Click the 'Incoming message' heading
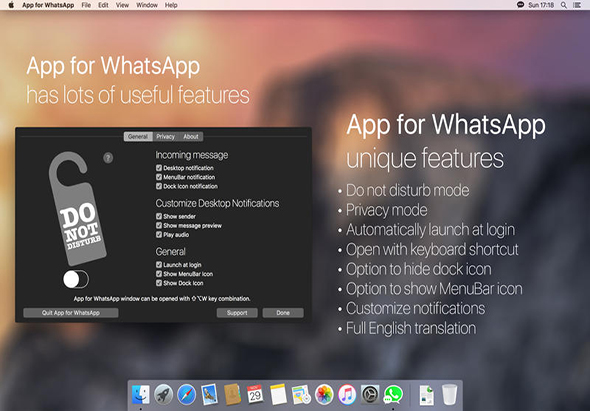This screenshot has width=590, height=411. [x=192, y=155]
